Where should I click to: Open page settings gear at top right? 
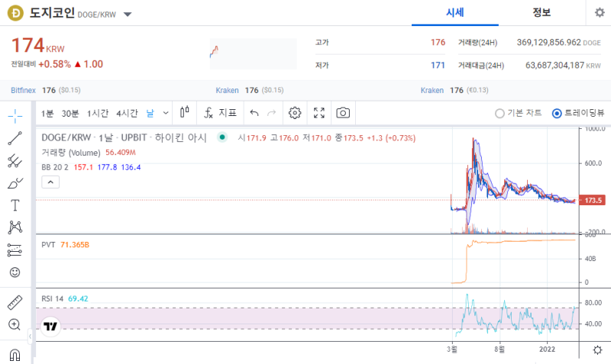pos(600,13)
